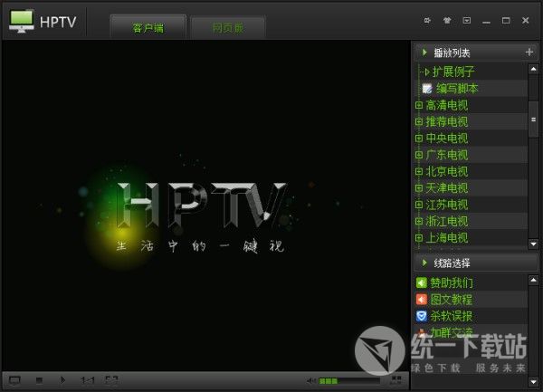Click the play button in playback bar
Viewport: 543px width, 392px height.
click(x=62, y=380)
